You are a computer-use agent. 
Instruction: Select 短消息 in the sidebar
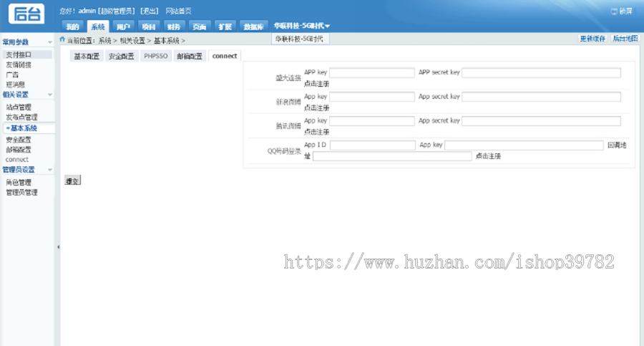16,85
